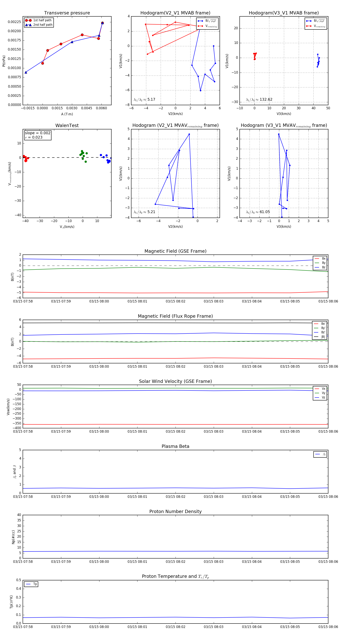This screenshot has height=644, width=351.
Task: Click the 'Proton Number Density' title
Action: (175, 511)
